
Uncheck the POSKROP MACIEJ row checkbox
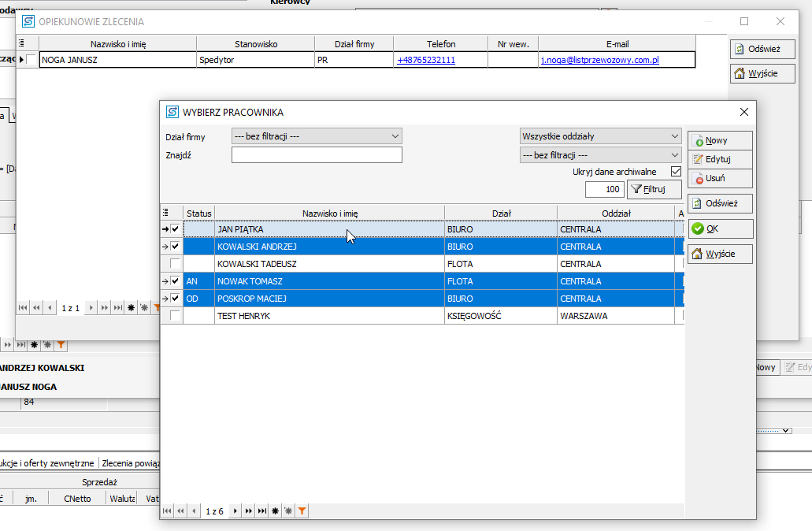175,299
